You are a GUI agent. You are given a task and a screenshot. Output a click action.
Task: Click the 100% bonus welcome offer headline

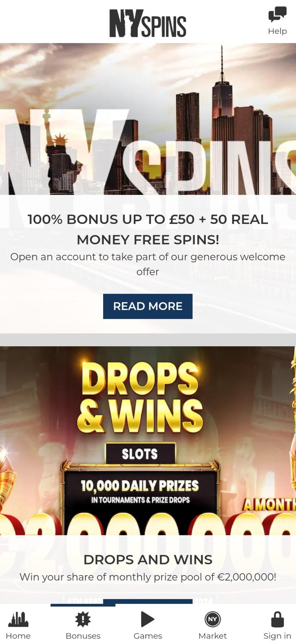(148, 229)
